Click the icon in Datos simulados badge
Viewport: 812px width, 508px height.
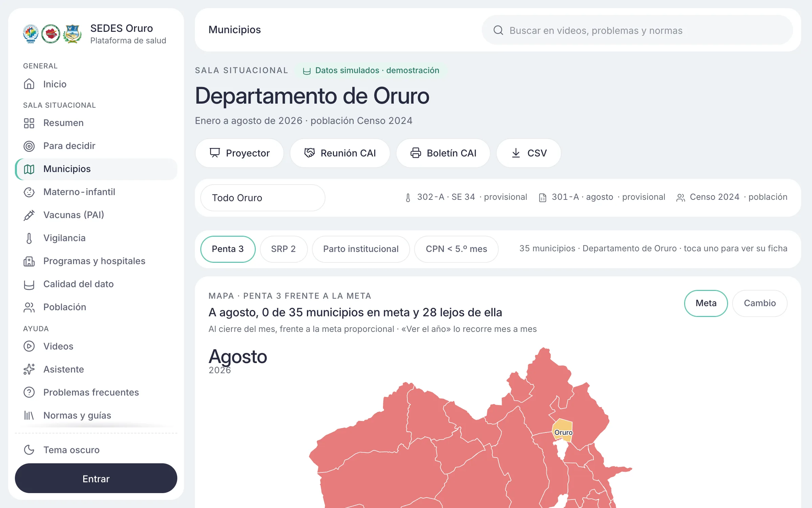click(x=307, y=71)
